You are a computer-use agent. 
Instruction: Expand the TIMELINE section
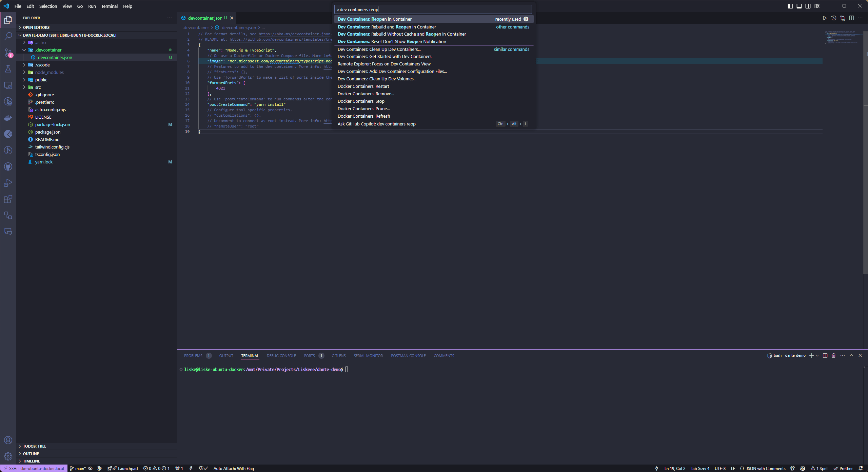pos(97,461)
